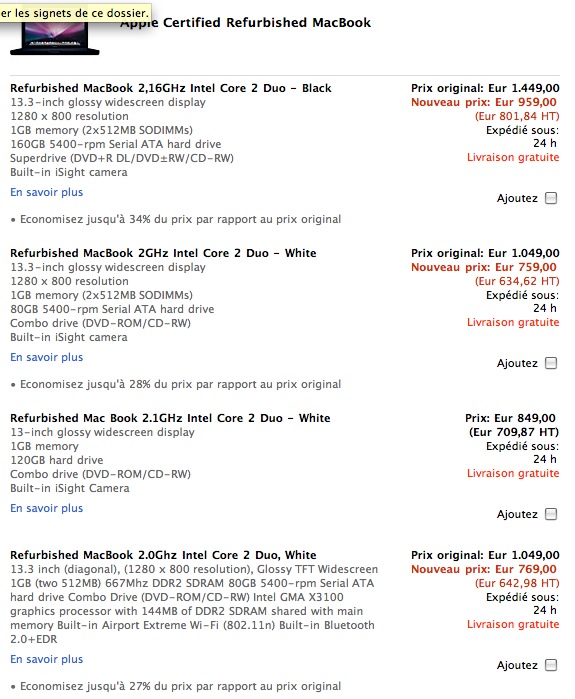Viewport: 575px width, 699px height.
Task: Click the Nouveau prix Eur 959,00 text
Action: point(484,102)
